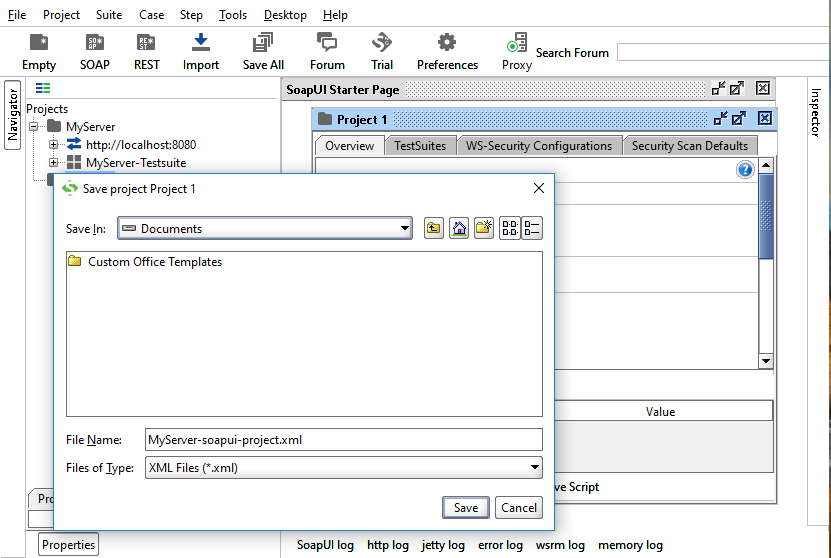This screenshot has width=831, height=558.
Task: Open the Case menu
Action: (152, 15)
